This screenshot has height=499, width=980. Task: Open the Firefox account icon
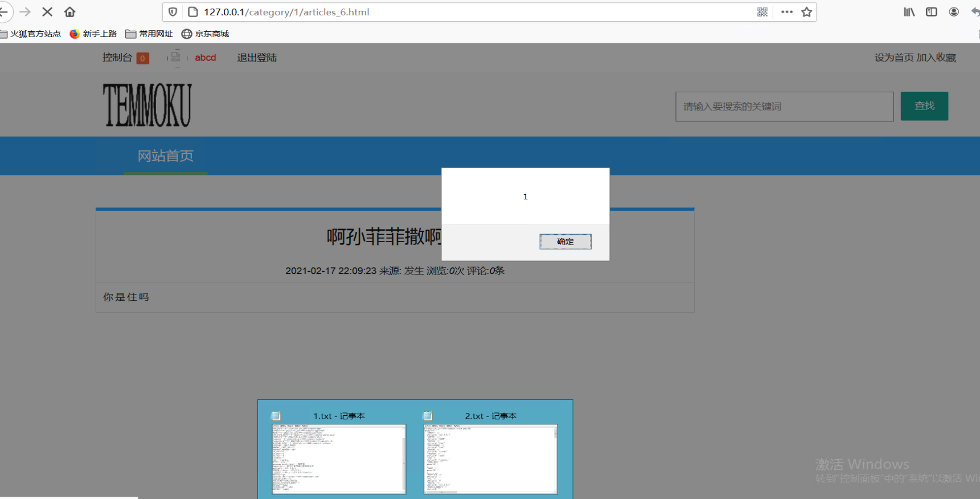(x=954, y=12)
